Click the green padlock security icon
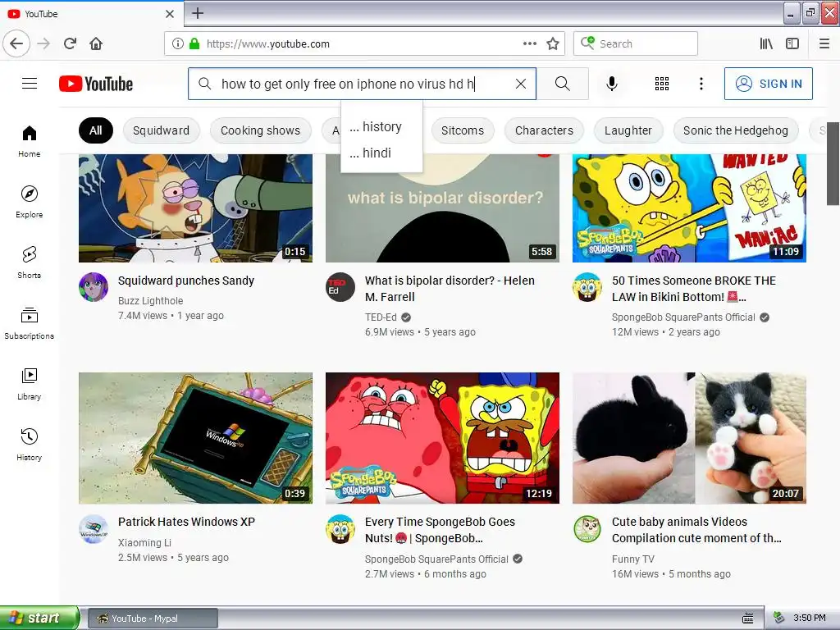Viewport: 840px width, 630px height. point(194,44)
